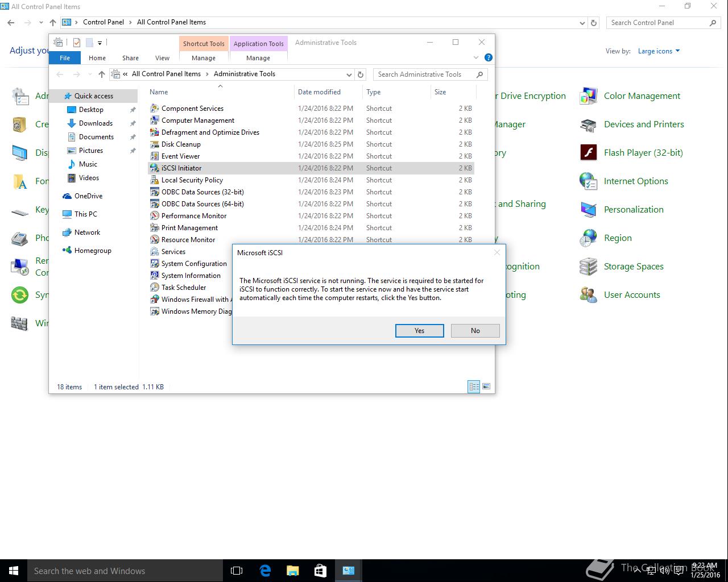The width and height of the screenshot is (728, 582).
Task: Open Desktop in the navigation pane
Action: (91, 110)
